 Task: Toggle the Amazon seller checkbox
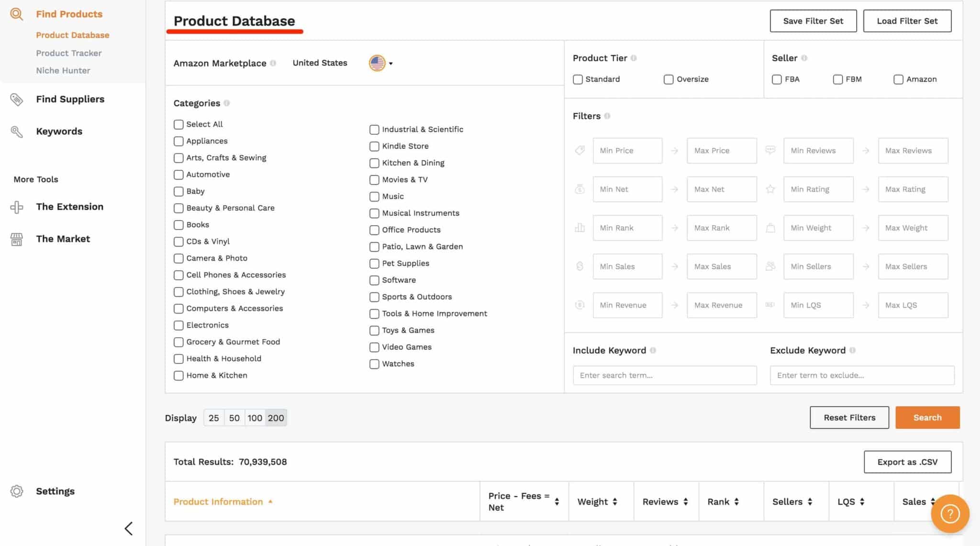point(898,79)
